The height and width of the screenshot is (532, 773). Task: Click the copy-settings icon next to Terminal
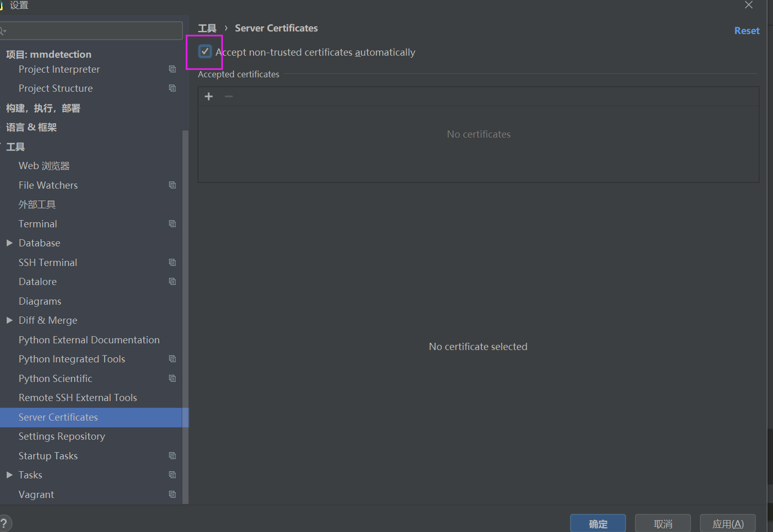(172, 223)
